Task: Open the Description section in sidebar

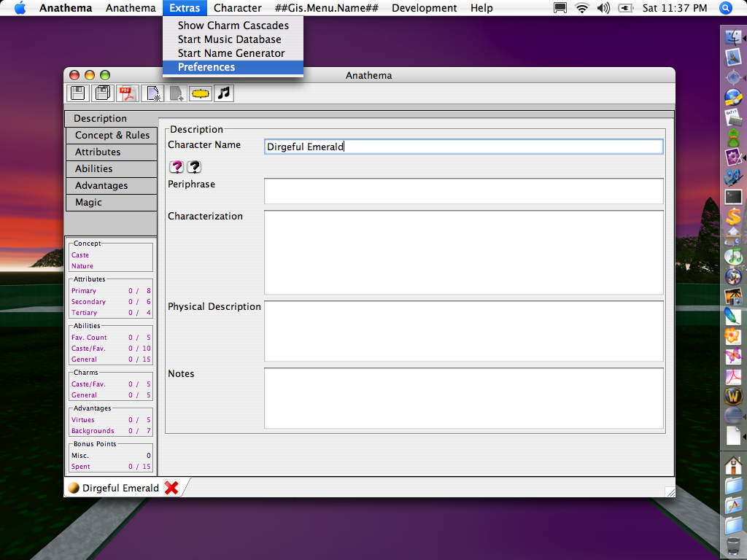Action: 112,119
